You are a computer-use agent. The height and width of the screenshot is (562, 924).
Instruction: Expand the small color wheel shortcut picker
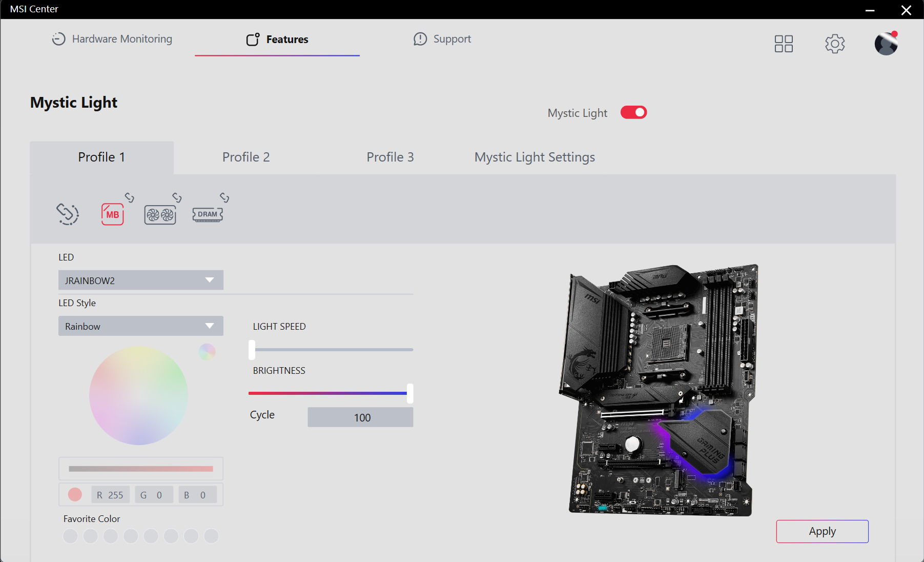point(207,351)
